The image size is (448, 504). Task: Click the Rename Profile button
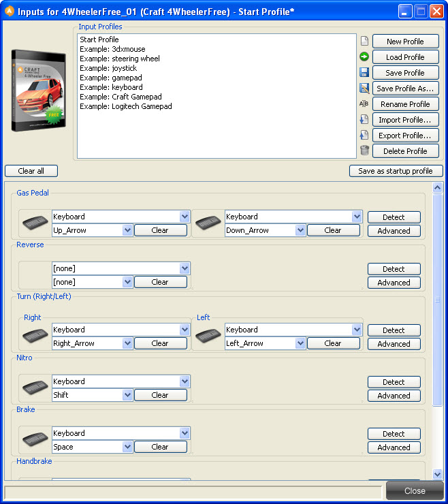(406, 104)
